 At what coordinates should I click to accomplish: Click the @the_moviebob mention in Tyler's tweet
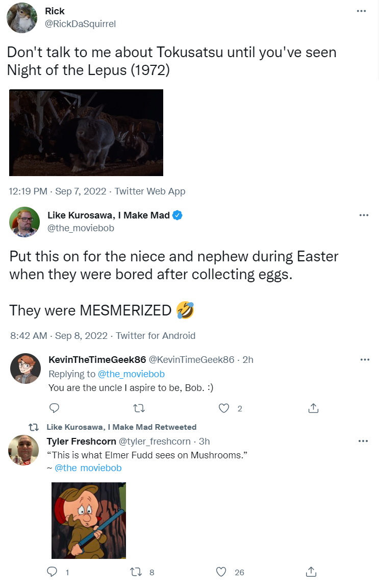[88, 468]
